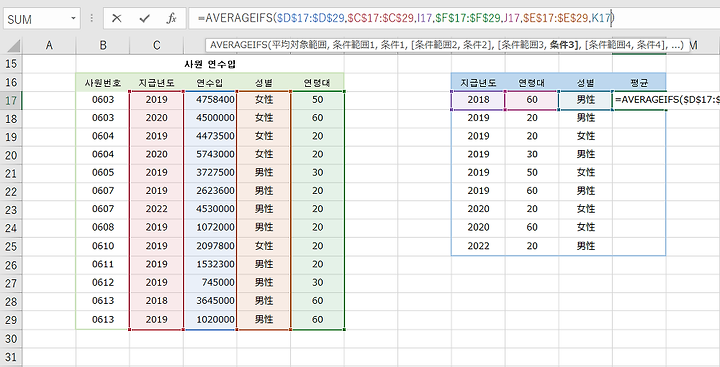Select column A header

[49, 45]
